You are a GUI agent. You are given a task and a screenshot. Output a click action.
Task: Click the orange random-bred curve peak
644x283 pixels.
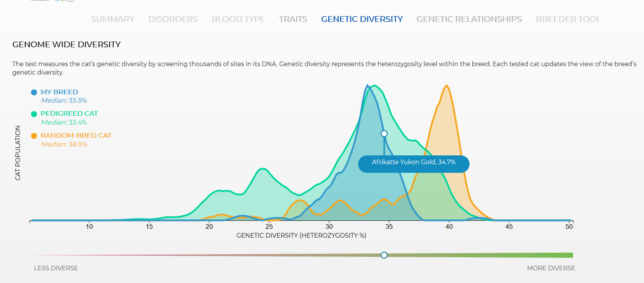tap(446, 86)
